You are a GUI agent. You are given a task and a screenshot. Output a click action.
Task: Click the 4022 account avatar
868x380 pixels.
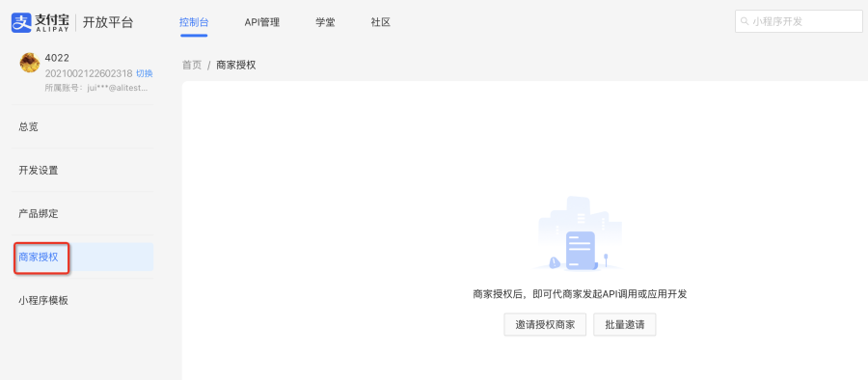click(x=30, y=63)
